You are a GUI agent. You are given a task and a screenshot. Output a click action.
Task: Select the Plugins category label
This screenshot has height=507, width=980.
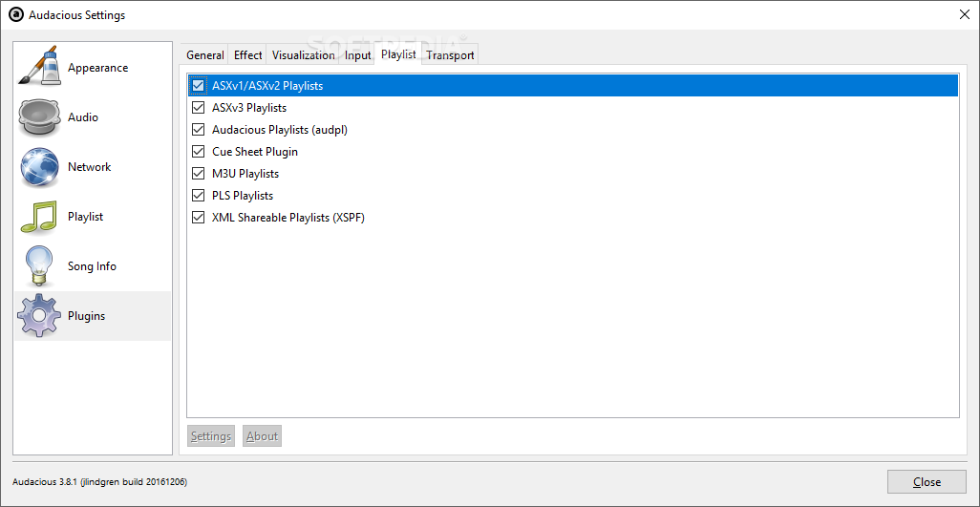point(86,316)
